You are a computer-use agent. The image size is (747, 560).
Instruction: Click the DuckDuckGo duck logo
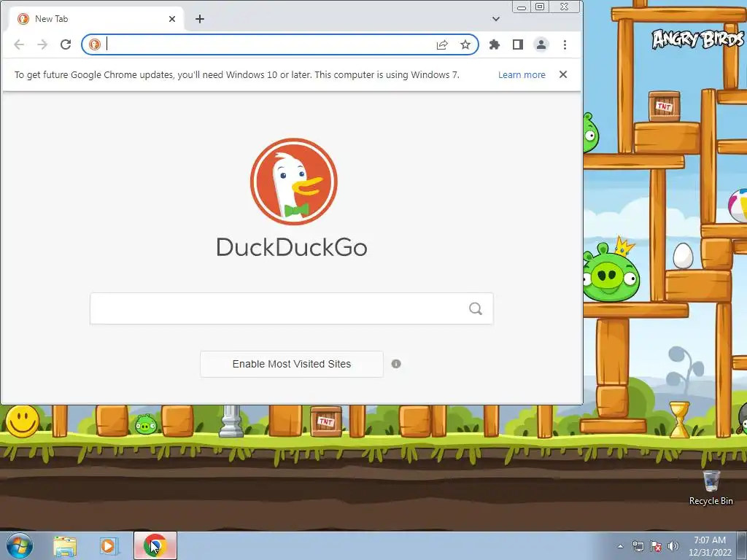[x=293, y=182]
